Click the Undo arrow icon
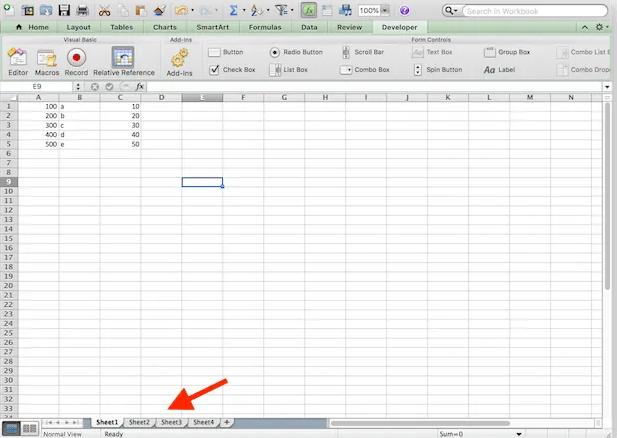617x438 pixels. [x=181, y=11]
